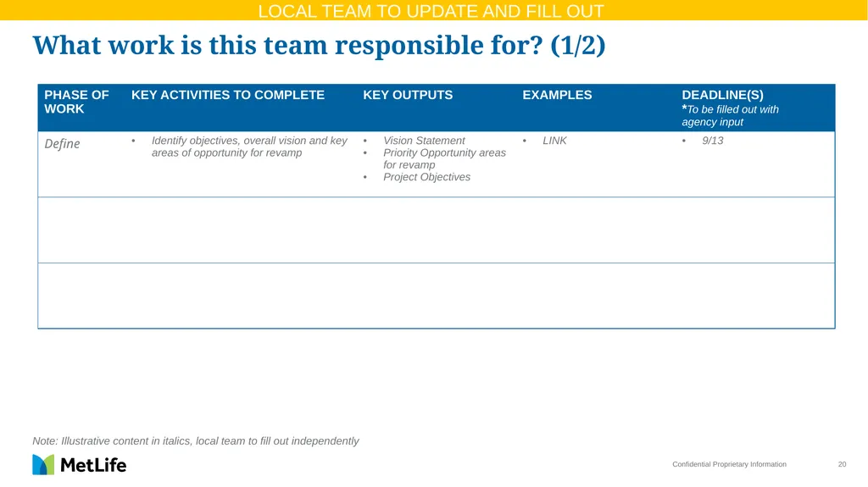Click 'Confidential Proprietary Information' footer text

(x=729, y=464)
